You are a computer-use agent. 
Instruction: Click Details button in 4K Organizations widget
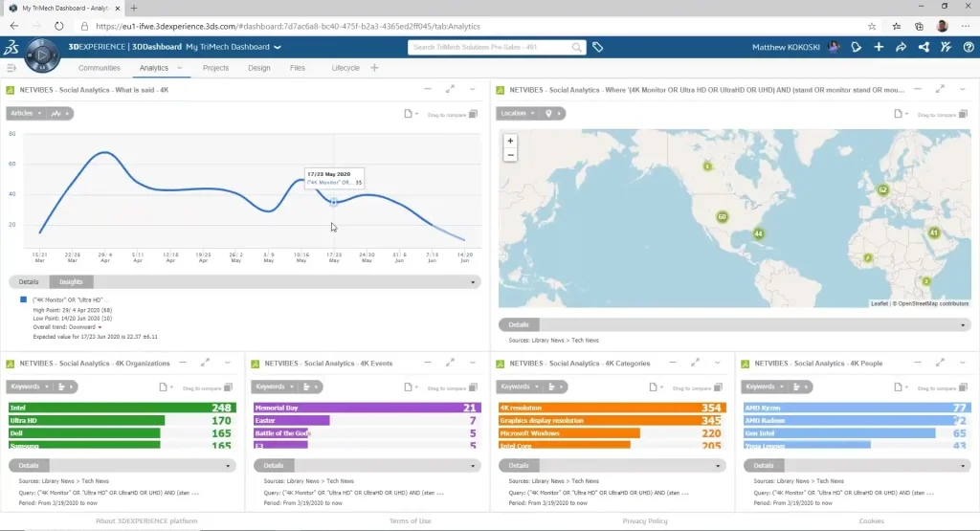(29, 465)
